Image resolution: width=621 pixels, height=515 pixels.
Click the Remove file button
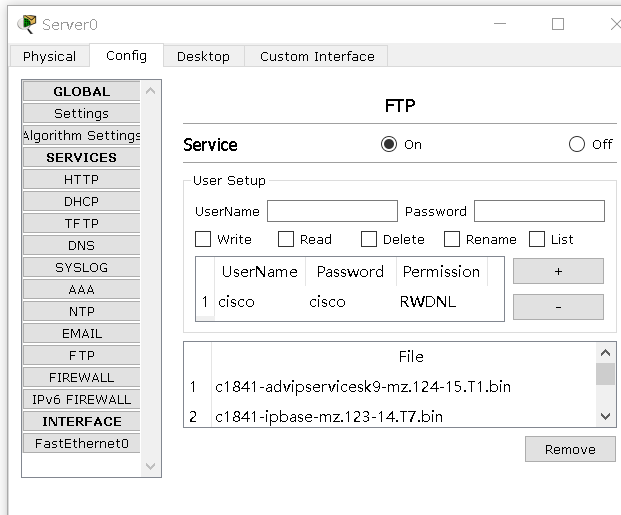tap(570, 449)
